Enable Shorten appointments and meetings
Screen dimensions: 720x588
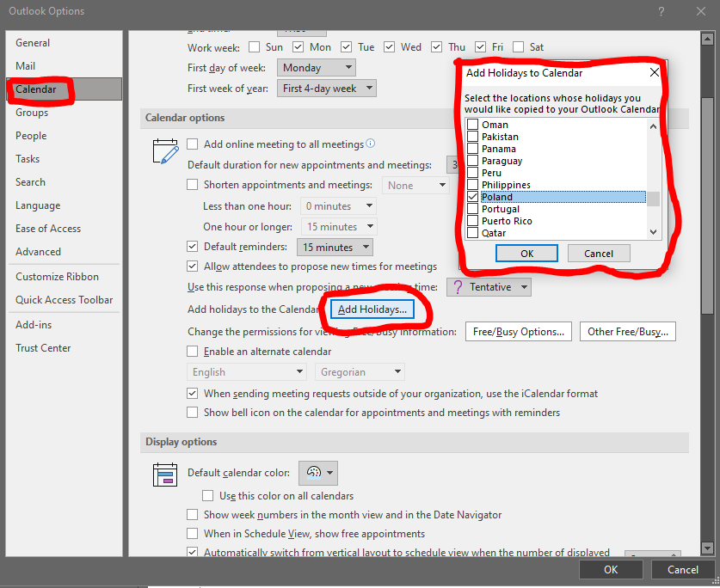pyautogui.click(x=193, y=185)
